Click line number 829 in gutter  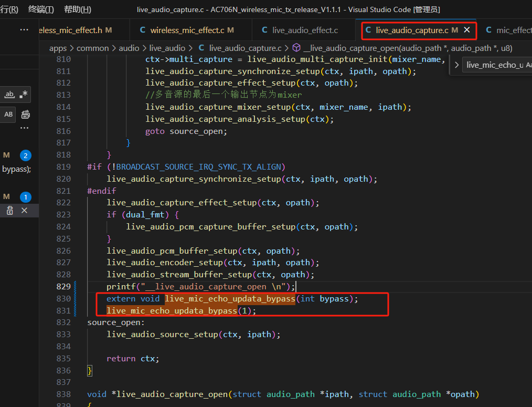(x=63, y=287)
